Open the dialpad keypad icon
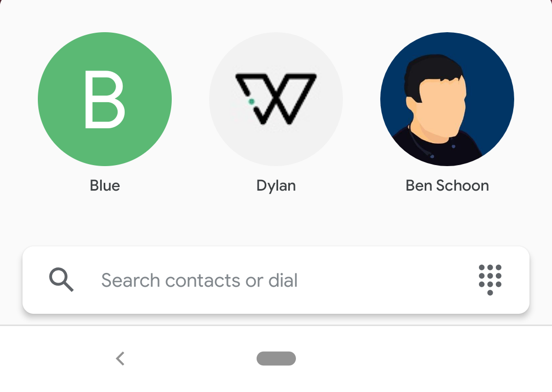The width and height of the screenshot is (552, 392). pyautogui.click(x=490, y=280)
